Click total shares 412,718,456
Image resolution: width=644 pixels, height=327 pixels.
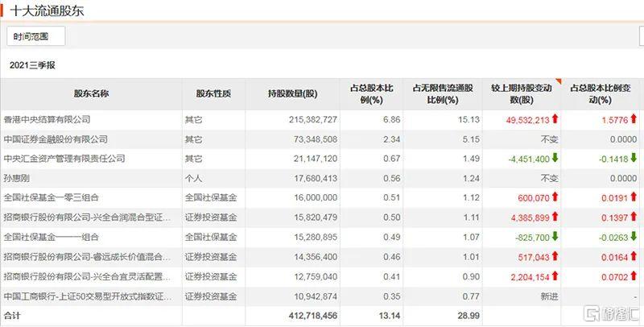(312, 316)
